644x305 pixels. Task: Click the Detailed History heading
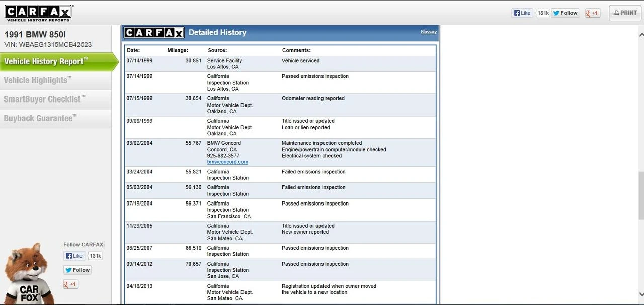(x=217, y=33)
